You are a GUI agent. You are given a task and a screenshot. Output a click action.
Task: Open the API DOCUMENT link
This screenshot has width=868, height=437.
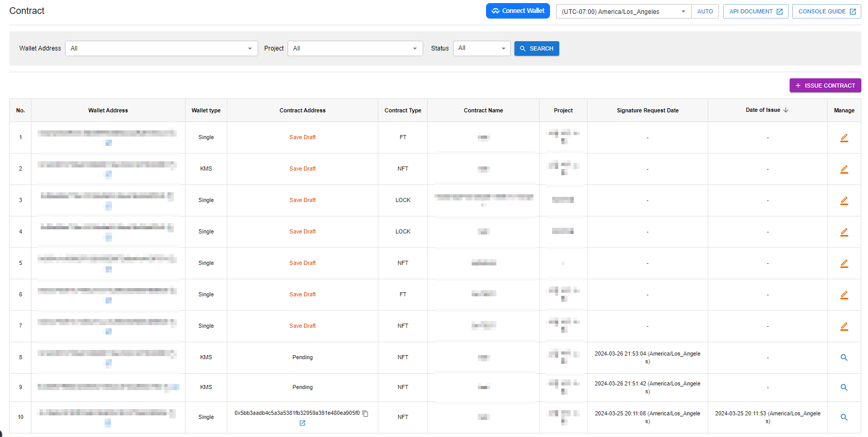click(x=756, y=11)
